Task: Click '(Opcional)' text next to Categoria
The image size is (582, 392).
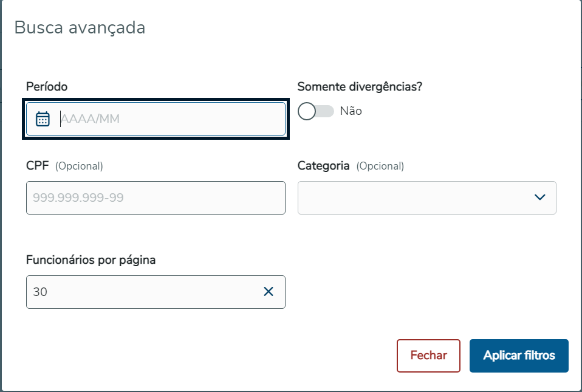Action: click(380, 166)
